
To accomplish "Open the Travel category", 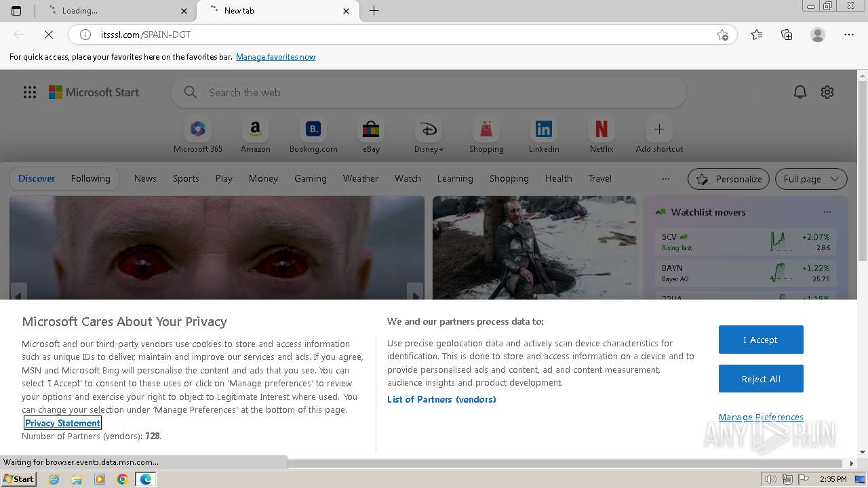I will 600,179.
